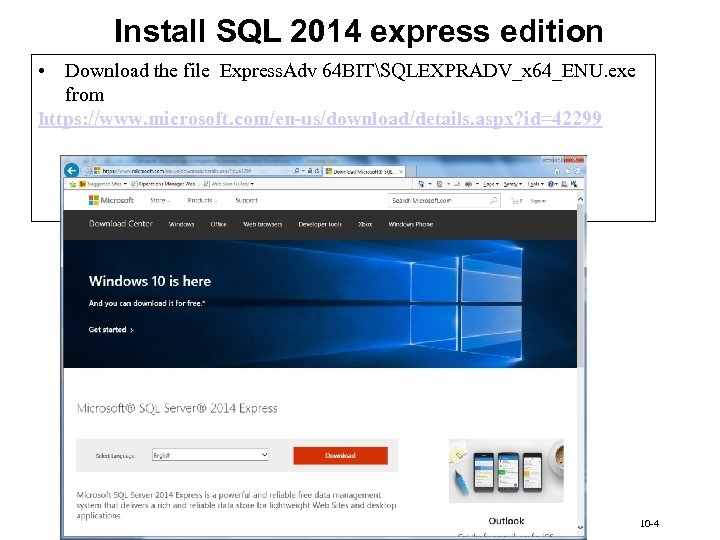
Task: Open the Safety menu in IE command bar
Action: pos(512,184)
